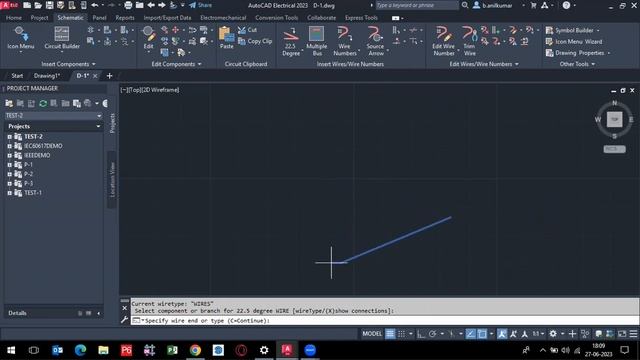Image resolution: width=640 pixels, height=360 pixels.
Task: Open the Panel ribbon tab
Action: coord(99,18)
